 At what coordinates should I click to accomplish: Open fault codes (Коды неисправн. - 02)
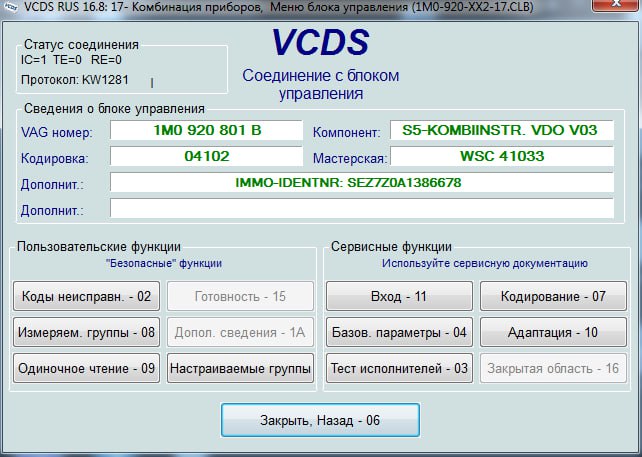pyautogui.click(x=86, y=296)
